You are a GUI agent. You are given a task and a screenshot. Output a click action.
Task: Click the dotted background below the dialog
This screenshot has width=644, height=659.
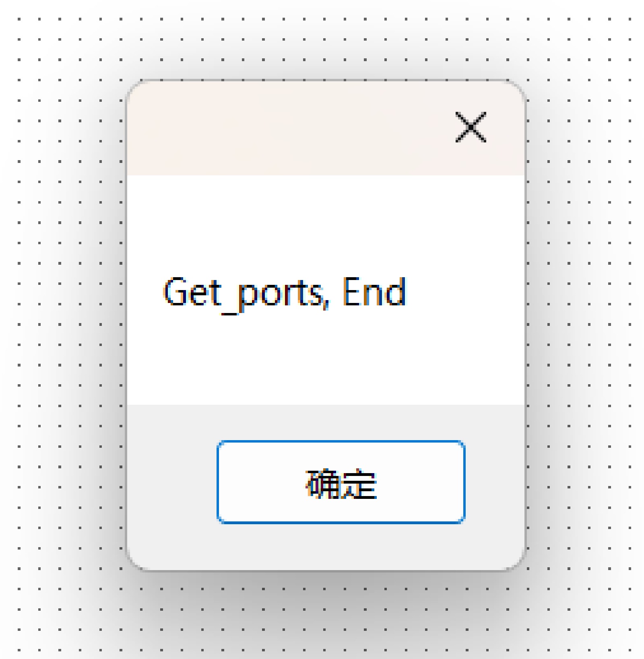(x=322, y=616)
